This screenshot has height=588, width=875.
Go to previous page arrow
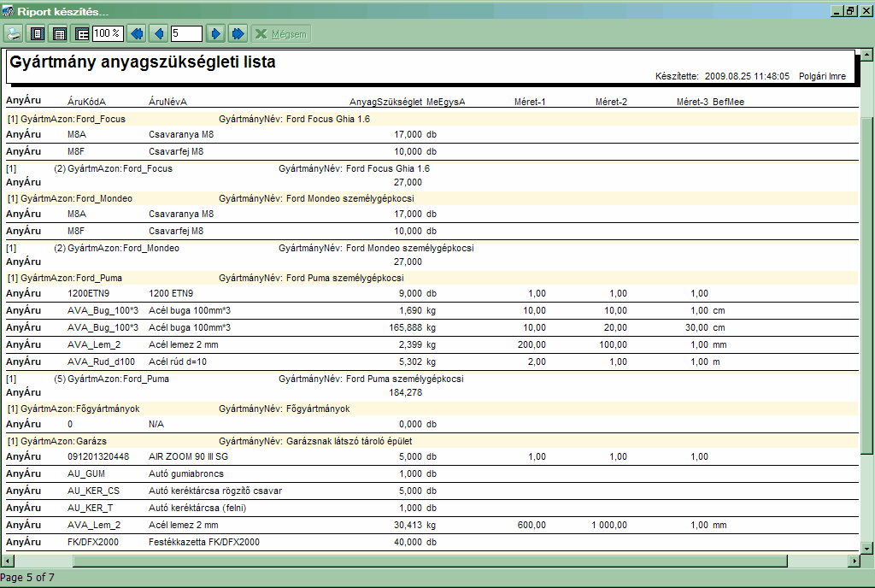pos(159,34)
